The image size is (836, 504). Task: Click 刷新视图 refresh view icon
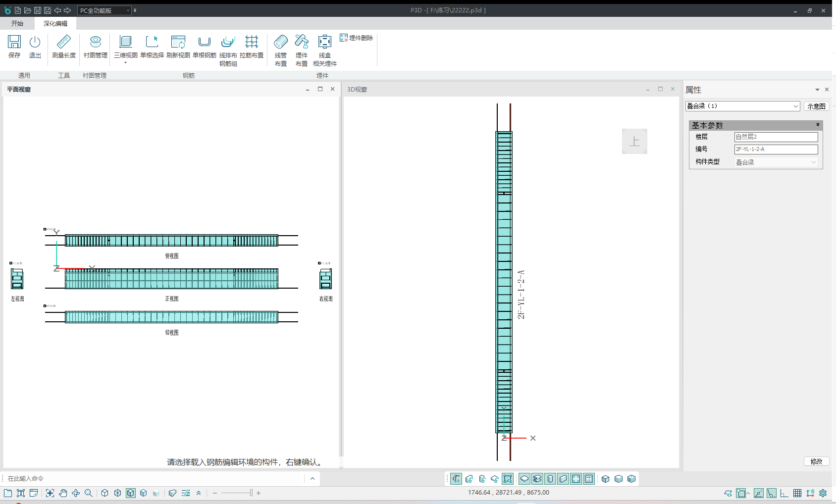coord(178,47)
